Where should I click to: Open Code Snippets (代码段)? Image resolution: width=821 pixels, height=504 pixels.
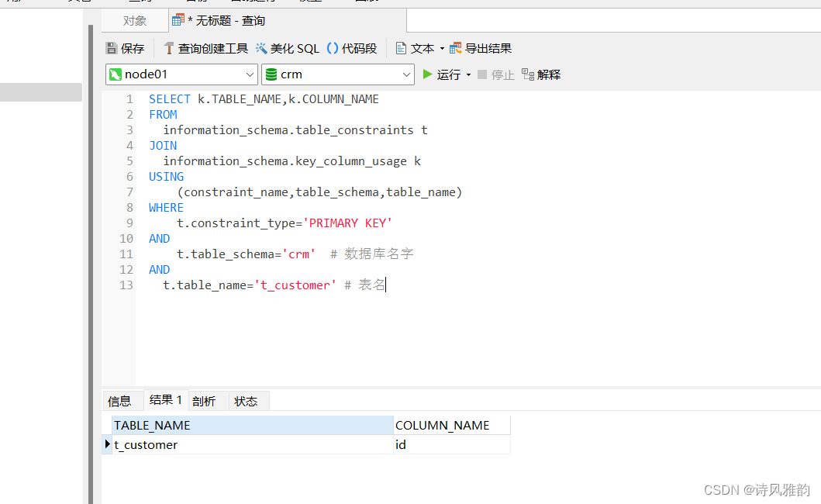coord(352,48)
